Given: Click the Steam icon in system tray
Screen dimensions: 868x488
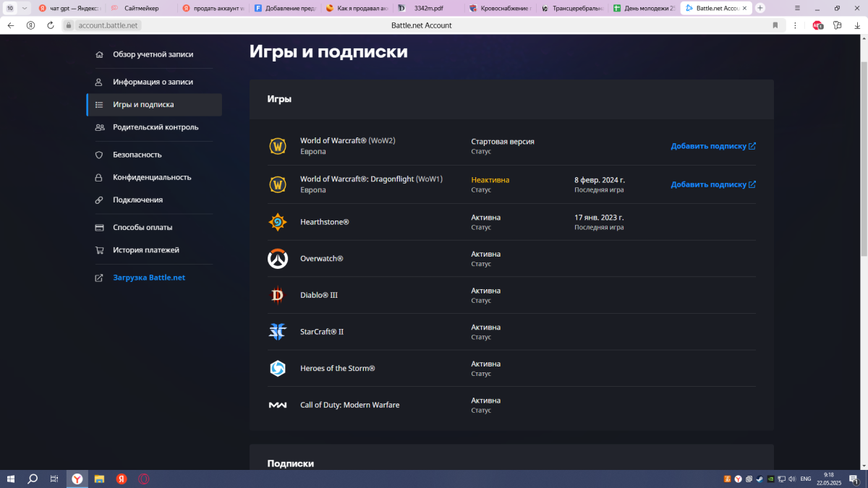Looking at the screenshot, I should (x=759, y=479).
